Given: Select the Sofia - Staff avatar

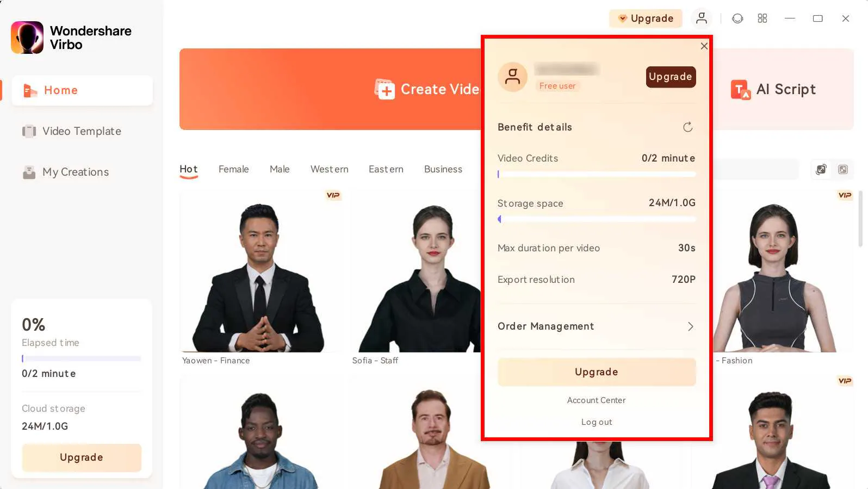Looking at the screenshot, I should pyautogui.click(x=416, y=271).
